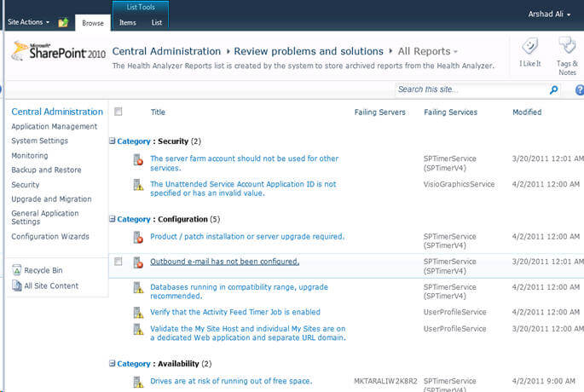584x392 pixels.
Task: Open Validate the My Site Host rule
Action: (248, 333)
